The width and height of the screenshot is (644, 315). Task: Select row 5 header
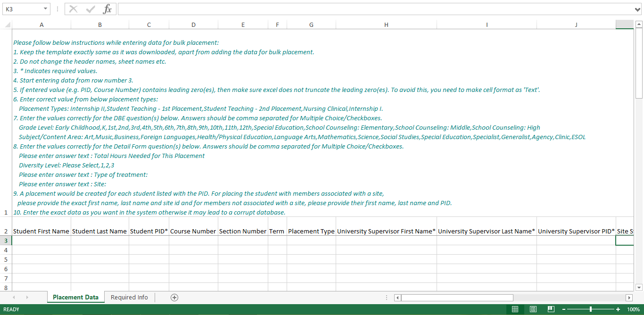pyautogui.click(x=6, y=259)
